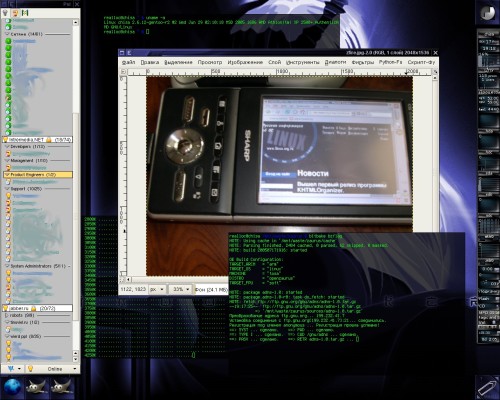Click the photo canvas in GIMP window

(x=279, y=176)
